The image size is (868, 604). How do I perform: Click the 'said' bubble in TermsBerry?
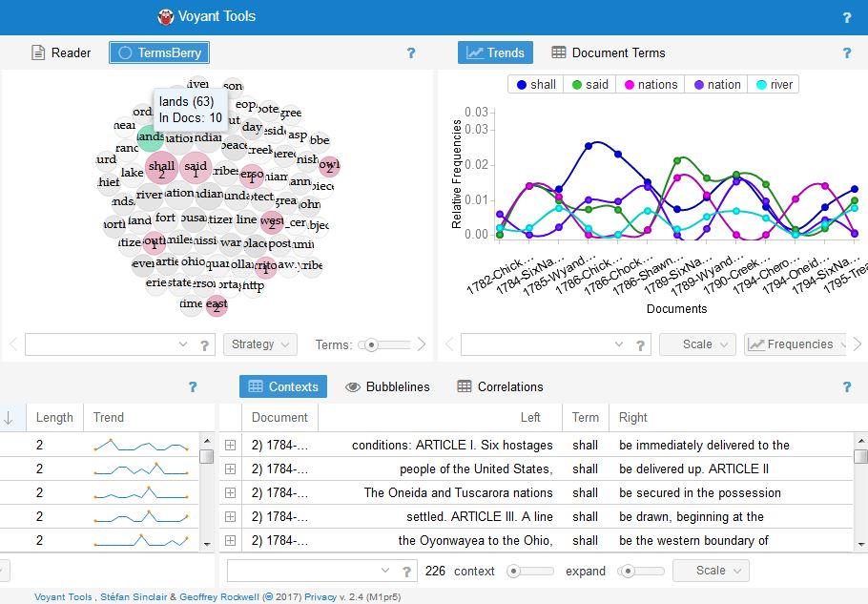pos(195,168)
